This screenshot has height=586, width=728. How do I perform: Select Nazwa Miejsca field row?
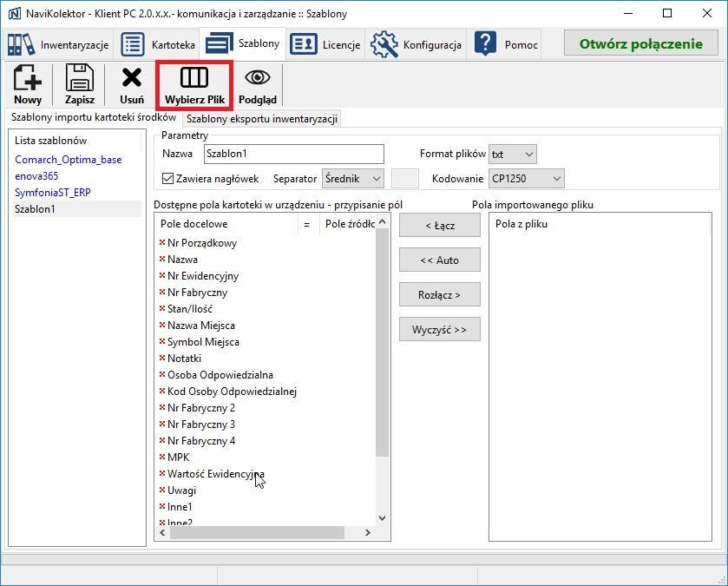pyautogui.click(x=267, y=326)
